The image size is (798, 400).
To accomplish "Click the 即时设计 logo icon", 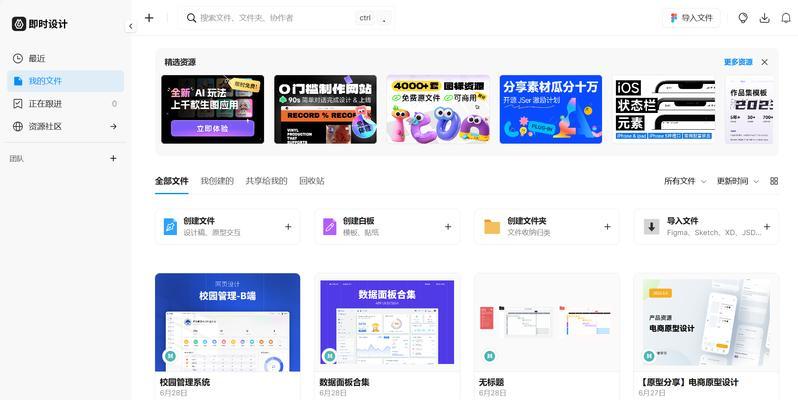I will 19,24.
